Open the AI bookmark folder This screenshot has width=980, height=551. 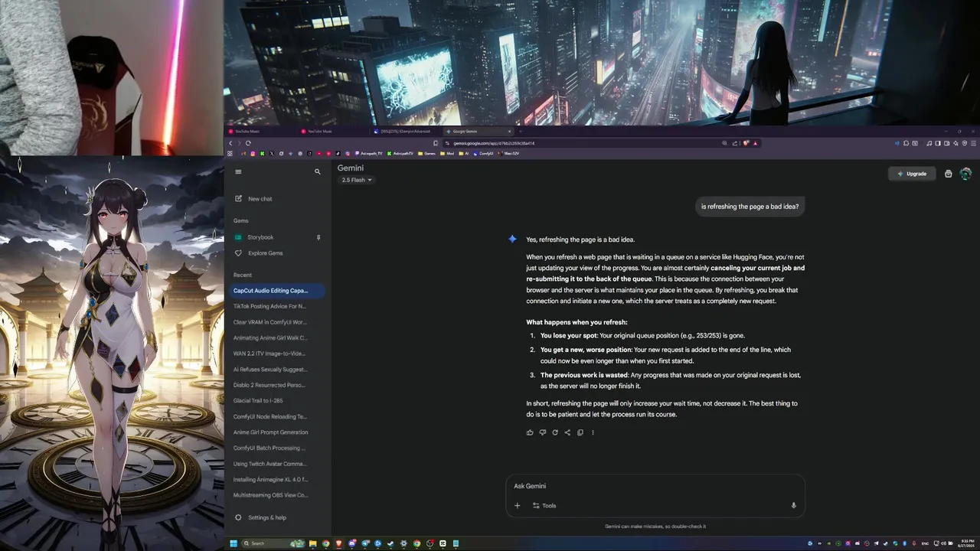pyautogui.click(x=463, y=154)
